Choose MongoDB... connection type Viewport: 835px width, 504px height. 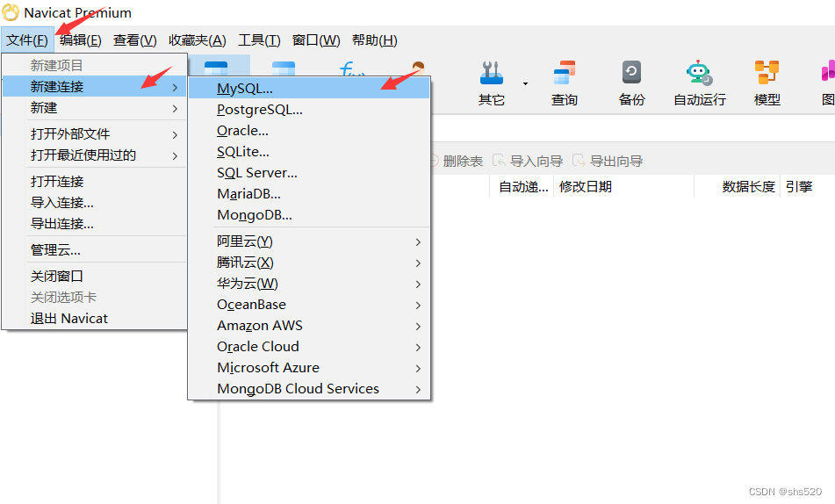[309, 215]
